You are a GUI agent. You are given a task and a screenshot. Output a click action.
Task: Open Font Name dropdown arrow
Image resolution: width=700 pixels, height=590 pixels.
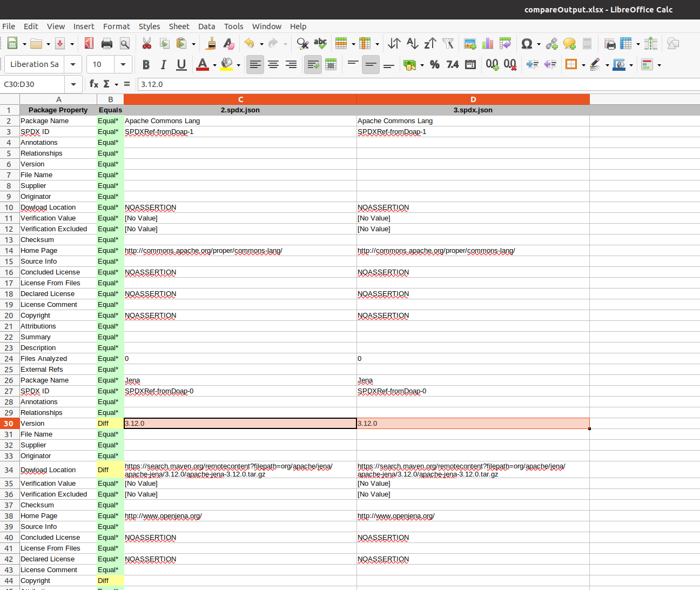[x=73, y=64]
